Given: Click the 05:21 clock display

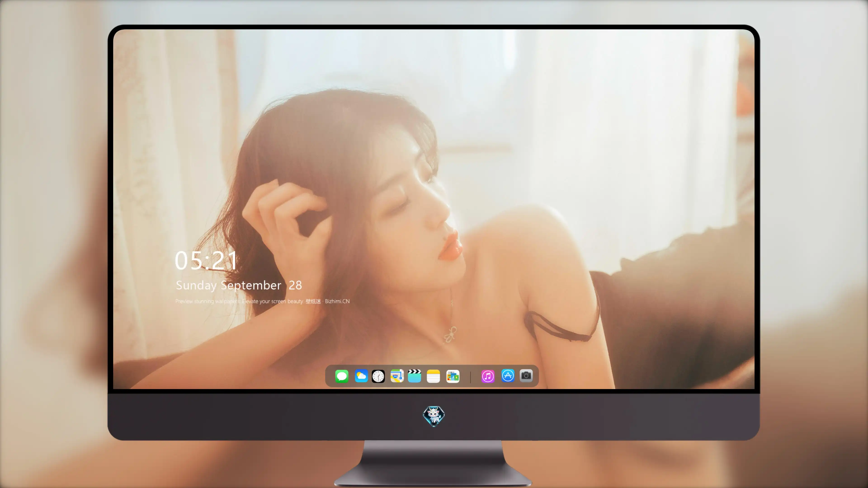Looking at the screenshot, I should pos(206,260).
